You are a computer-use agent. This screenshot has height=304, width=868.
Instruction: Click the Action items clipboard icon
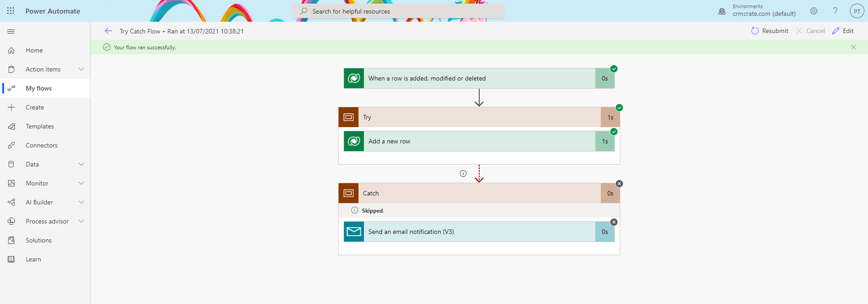point(12,69)
